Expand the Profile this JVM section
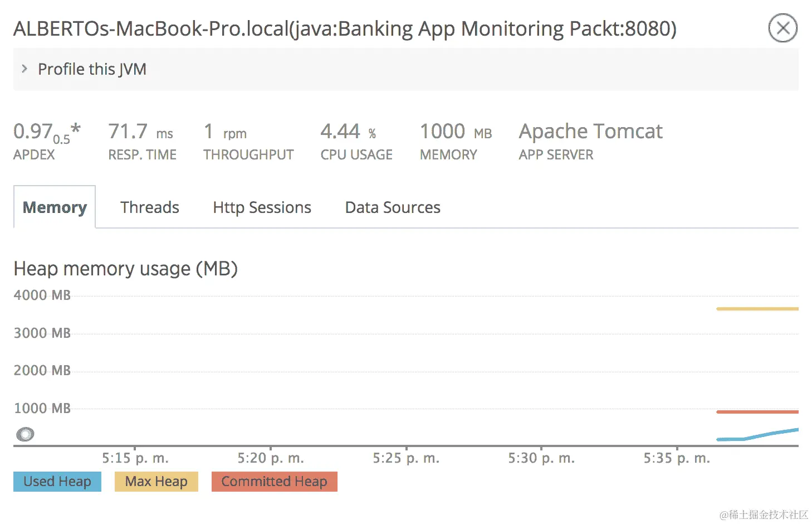This screenshot has height=524, width=812. [25, 69]
